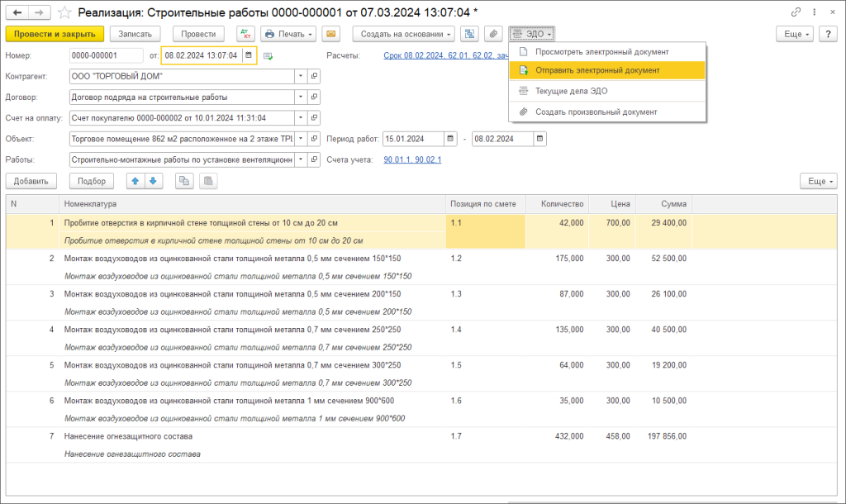Screen dimensions: 846x504
Task: Expand the Печать dropdown
Action: point(288,34)
